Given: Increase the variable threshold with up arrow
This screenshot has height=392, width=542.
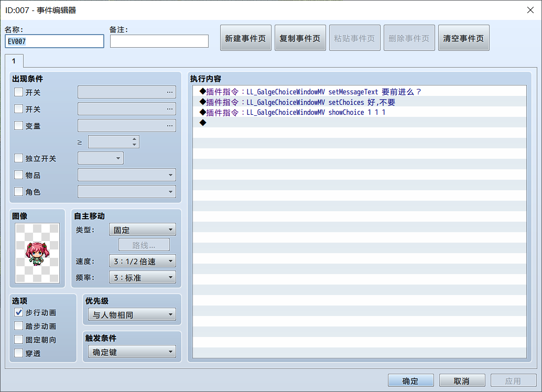Looking at the screenshot, I should (135, 139).
